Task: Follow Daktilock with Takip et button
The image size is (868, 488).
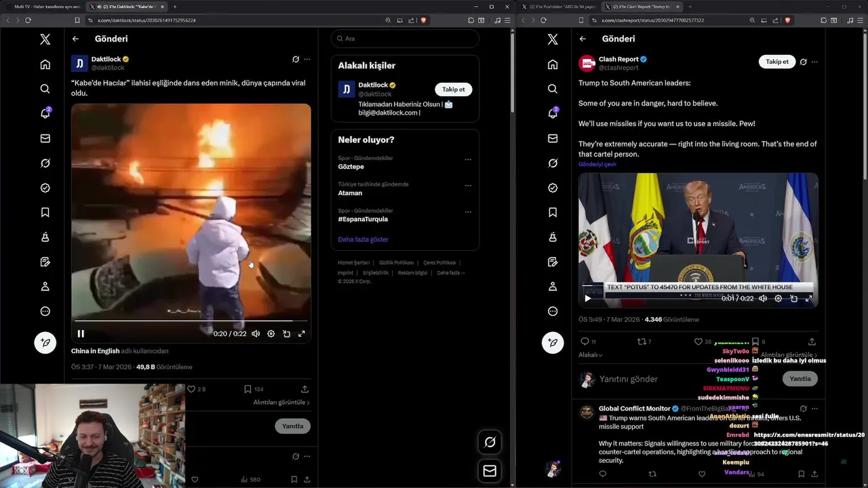Action: pyautogui.click(x=454, y=89)
